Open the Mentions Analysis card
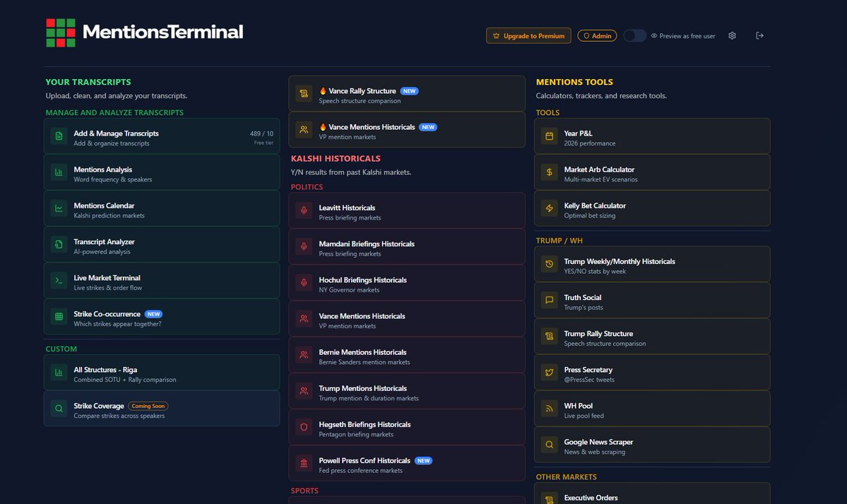 pos(162,172)
